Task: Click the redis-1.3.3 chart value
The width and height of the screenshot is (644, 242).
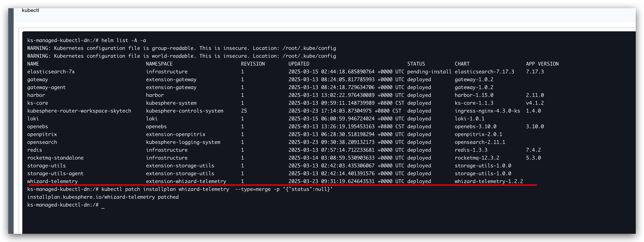Action: pyautogui.click(x=471, y=150)
